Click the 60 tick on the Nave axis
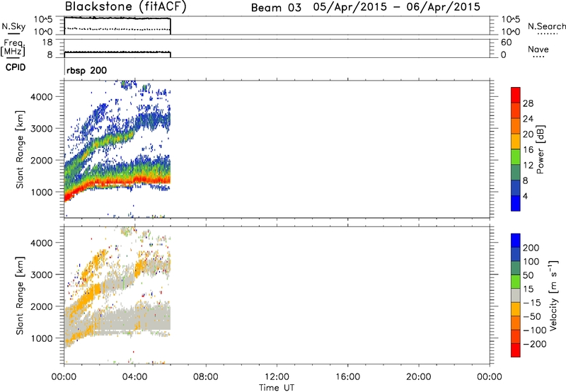Screen dimensions: 566x392 click(x=506, y=42)
